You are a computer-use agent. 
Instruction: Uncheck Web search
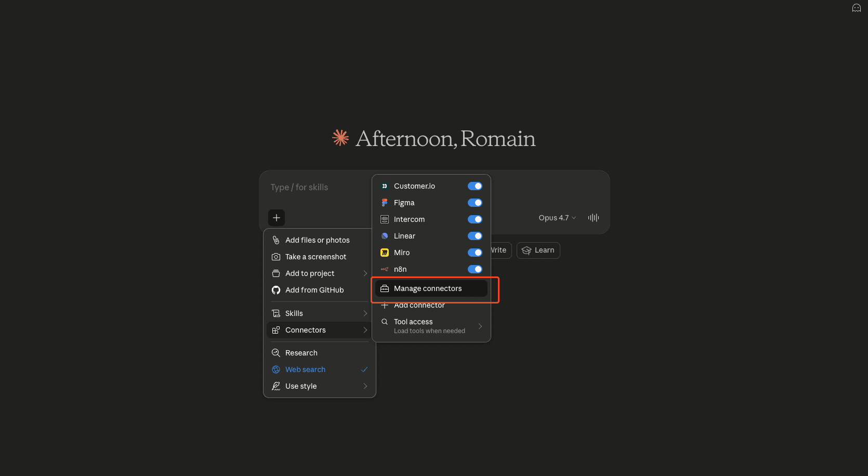click(305, 369)
